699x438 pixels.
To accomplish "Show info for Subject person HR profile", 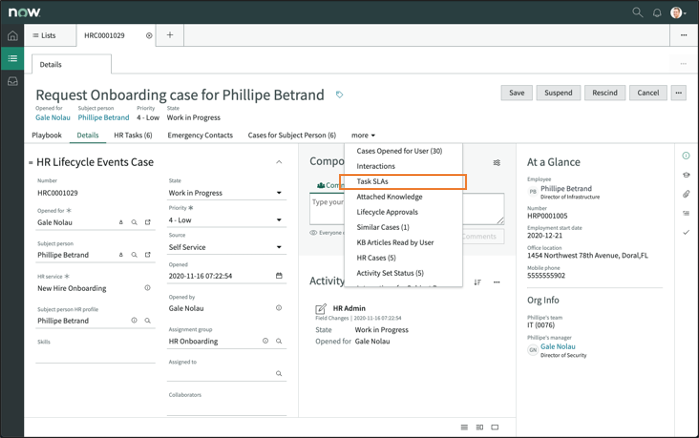I will (x=134, y=320).
